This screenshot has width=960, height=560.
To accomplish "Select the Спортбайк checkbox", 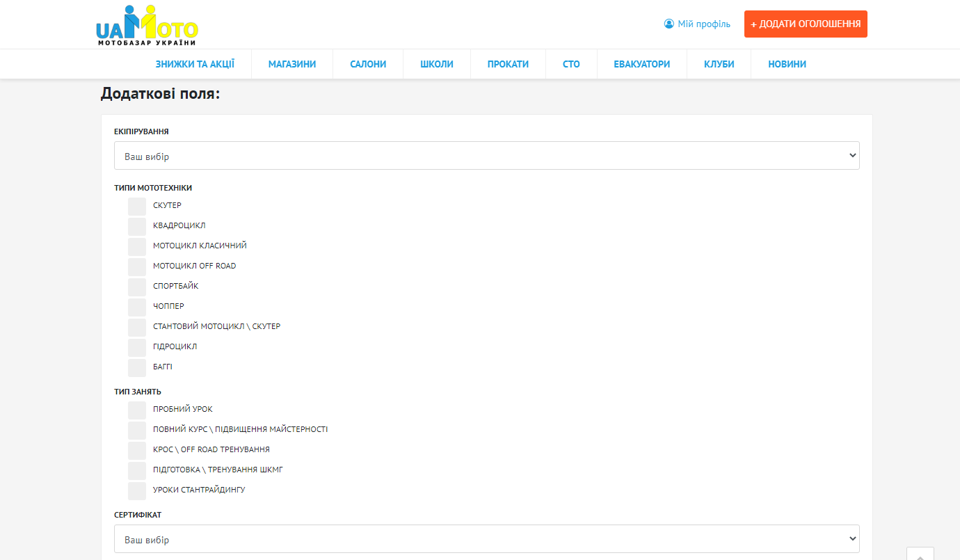I will (x=137, y=287).
